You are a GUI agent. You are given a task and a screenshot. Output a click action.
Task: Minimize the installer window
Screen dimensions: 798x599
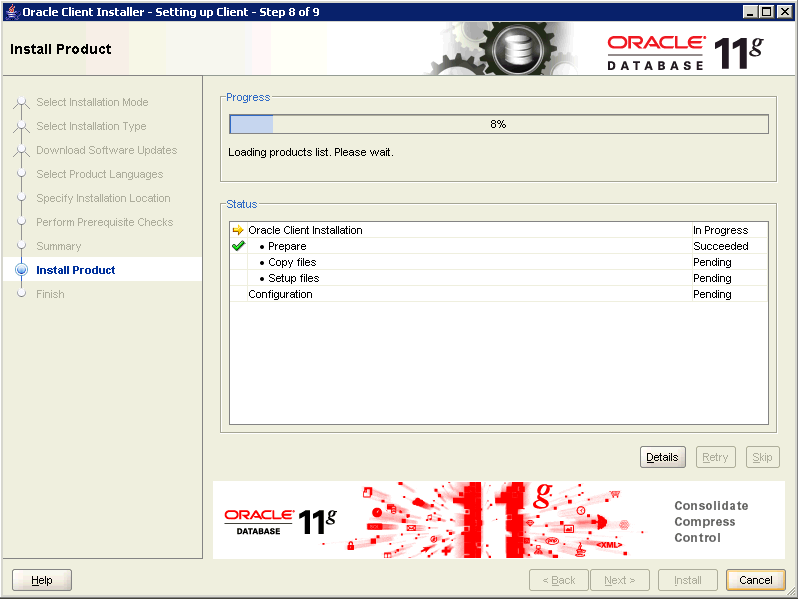click(x=751, y=11)
